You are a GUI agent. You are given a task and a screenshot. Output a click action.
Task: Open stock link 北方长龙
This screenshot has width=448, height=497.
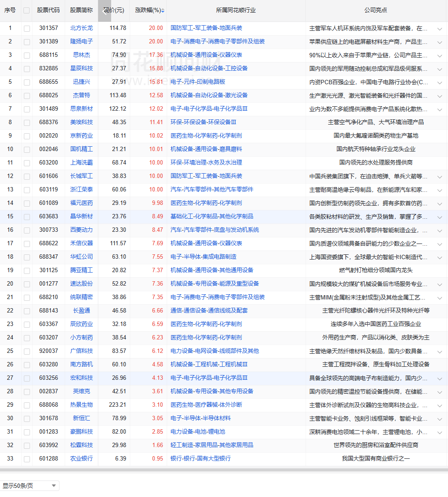click(x=82, y=28)
